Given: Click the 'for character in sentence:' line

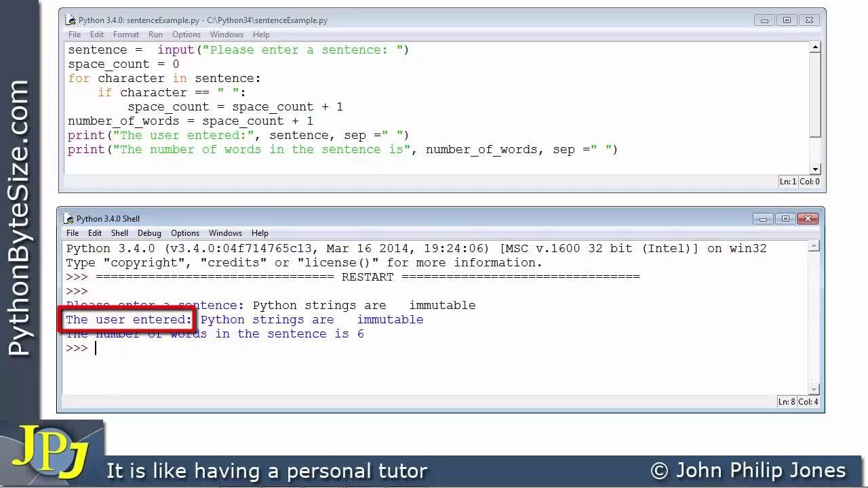Looking at the screenshot, I should (x=164, y=78).
